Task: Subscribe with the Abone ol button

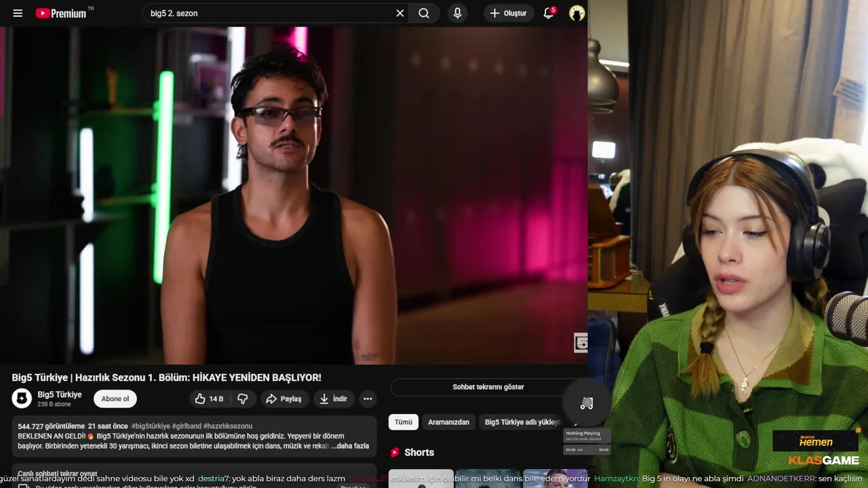Action: coord(115,399)
